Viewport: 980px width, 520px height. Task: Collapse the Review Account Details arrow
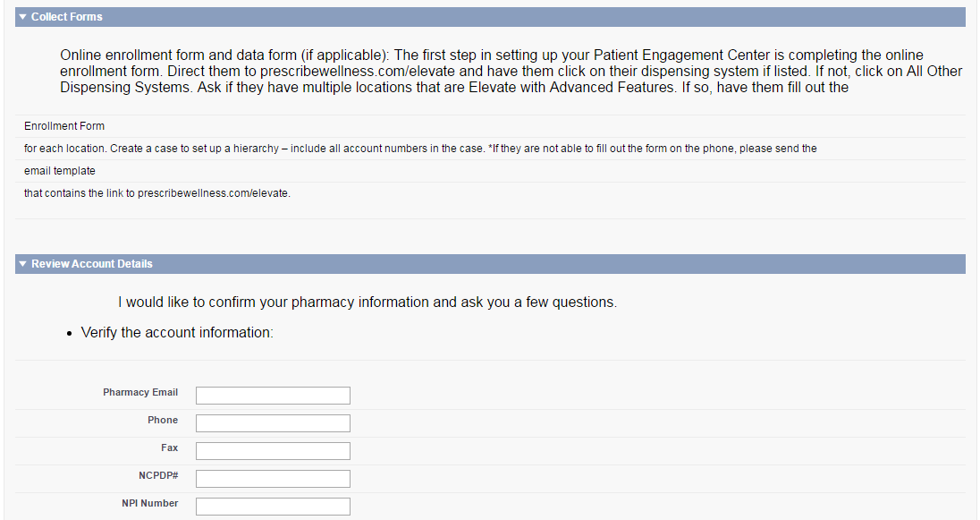[x=23, y=264]
